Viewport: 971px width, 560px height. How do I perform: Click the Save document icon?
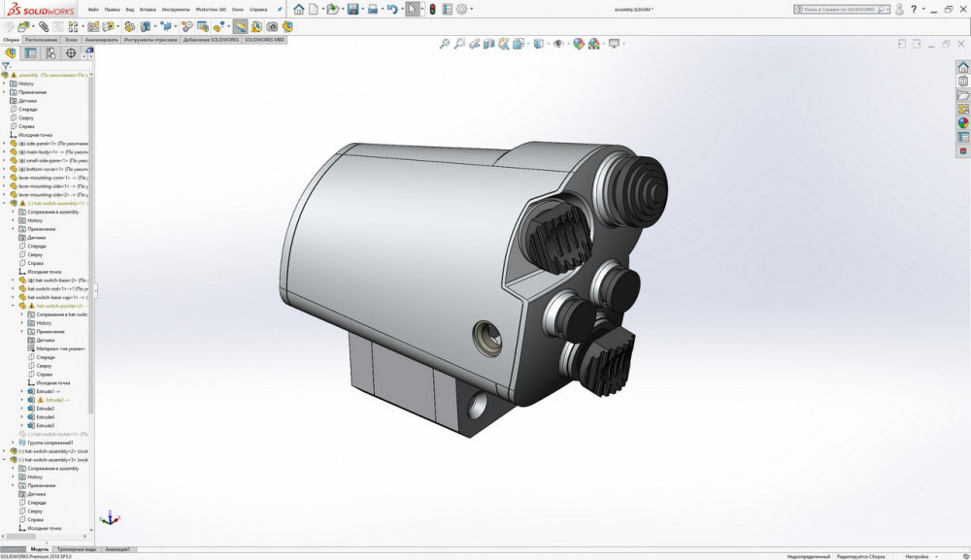point(353,9)
